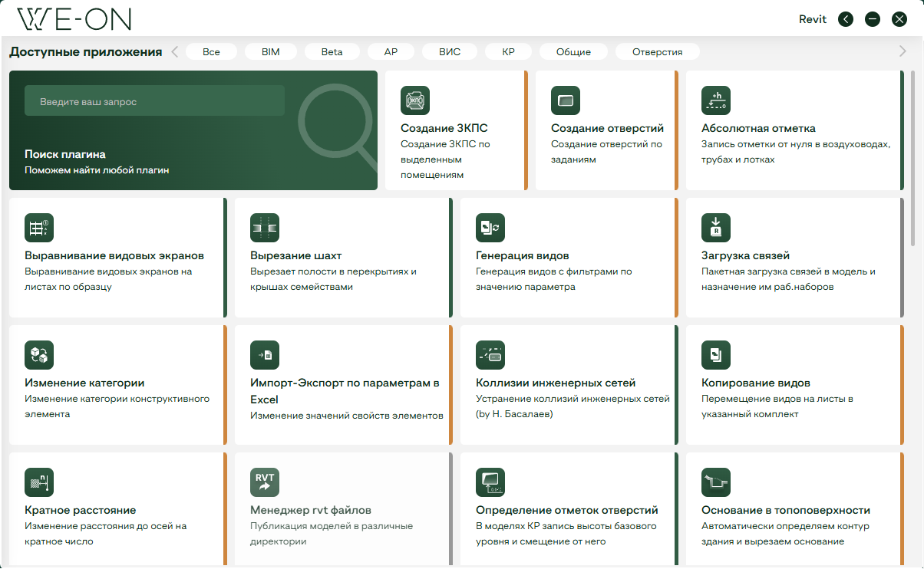This screenshot has height=569, width=924.
Task: Select the Общие filter
Action: (573, 52)
